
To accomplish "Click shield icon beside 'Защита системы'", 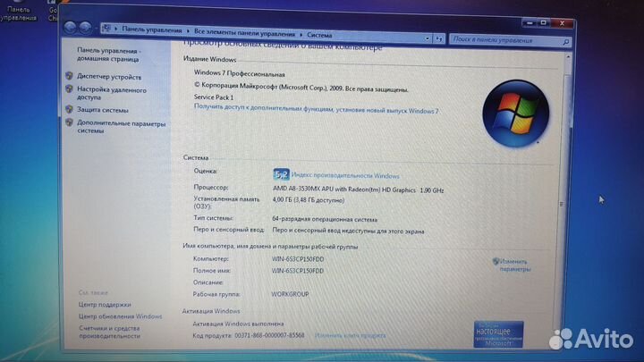I will (x=69, y=109).
